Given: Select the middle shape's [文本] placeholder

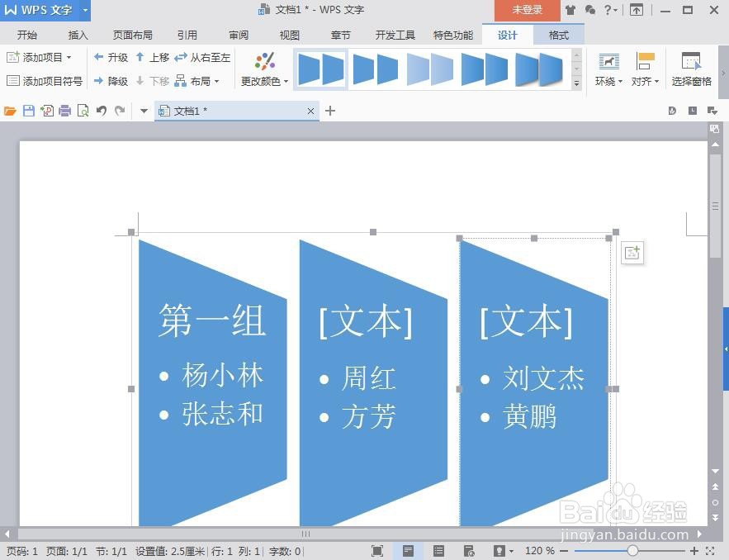Looking at the screenshot, I should tap(366, 322).
